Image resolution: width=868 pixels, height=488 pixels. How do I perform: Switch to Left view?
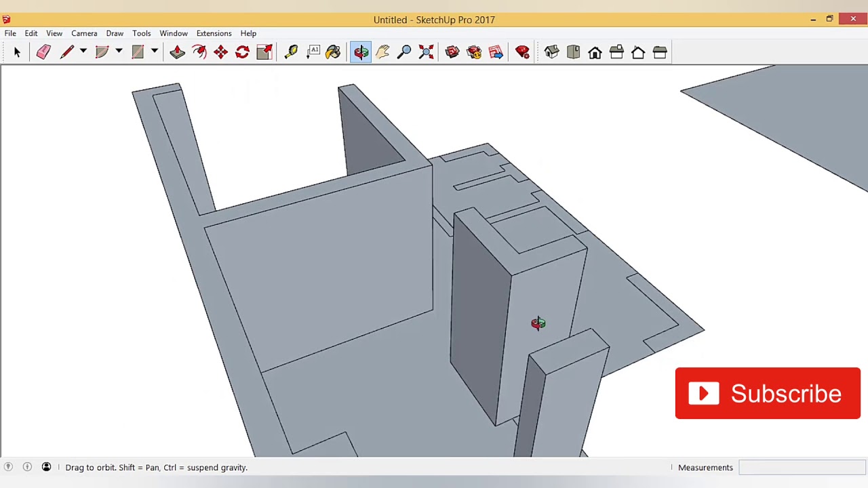pyautogui.click(x=660, y=52)
